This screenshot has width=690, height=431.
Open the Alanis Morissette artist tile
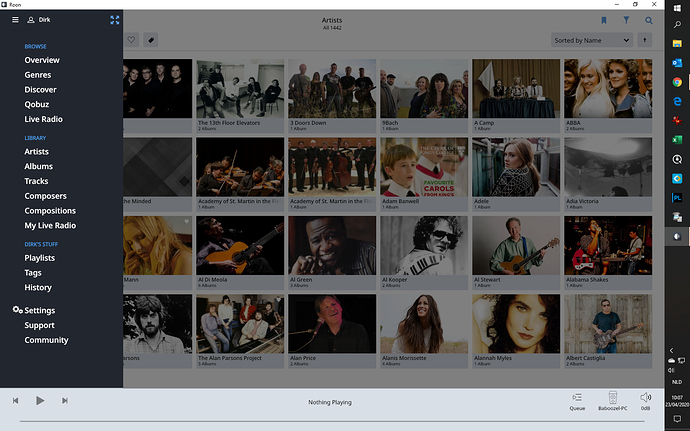(424, 331)
